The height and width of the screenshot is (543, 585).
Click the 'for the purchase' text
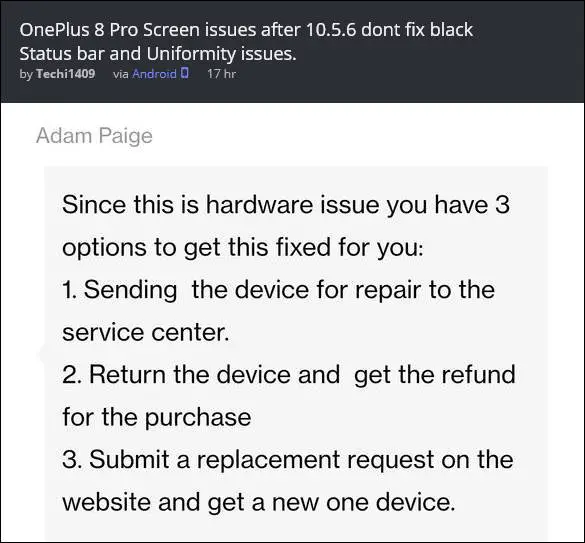pyautogui.click(x=157, y=417)
